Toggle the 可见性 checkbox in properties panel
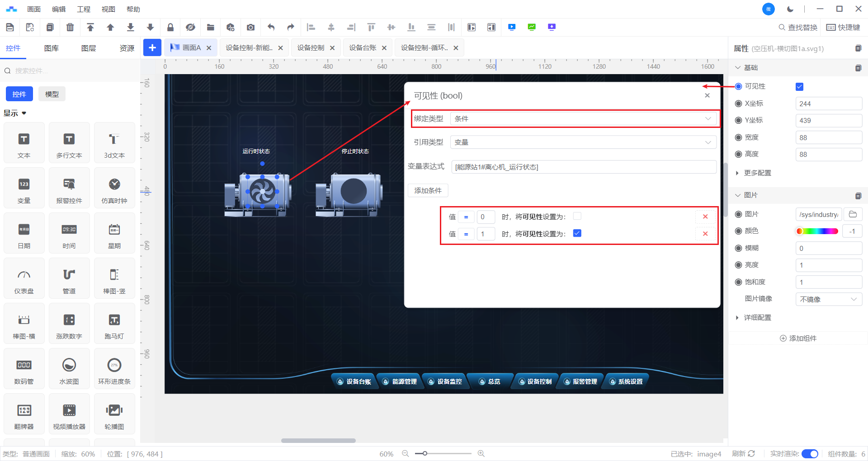Viewport: 868px width, 461px height. coord(799,87)
